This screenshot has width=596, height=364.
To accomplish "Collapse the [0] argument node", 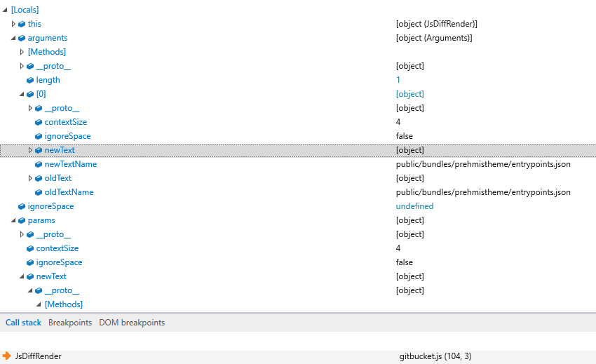I will click(22, 94).
